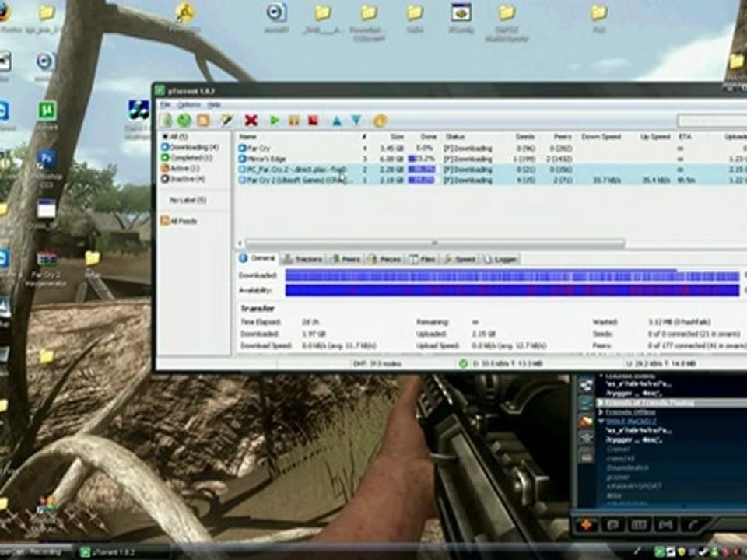Click the Move Down queue arrow icon

point(356,121)
